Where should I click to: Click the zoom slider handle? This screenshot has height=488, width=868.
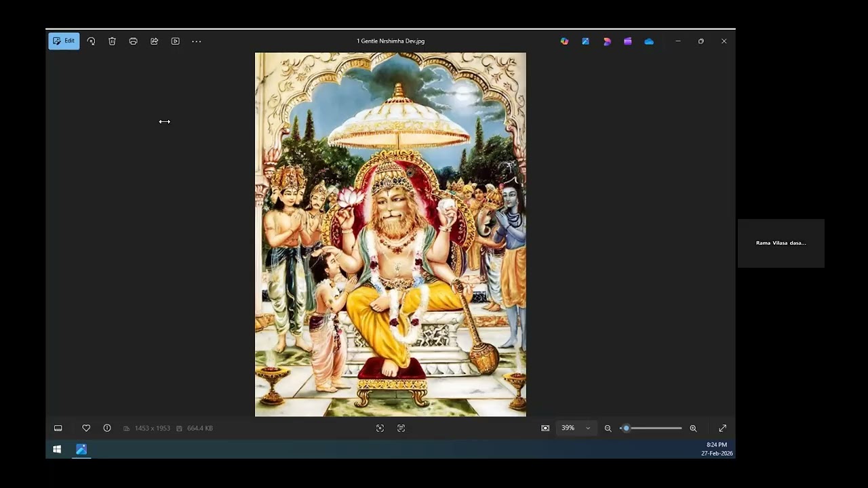(x=627, y=428)
